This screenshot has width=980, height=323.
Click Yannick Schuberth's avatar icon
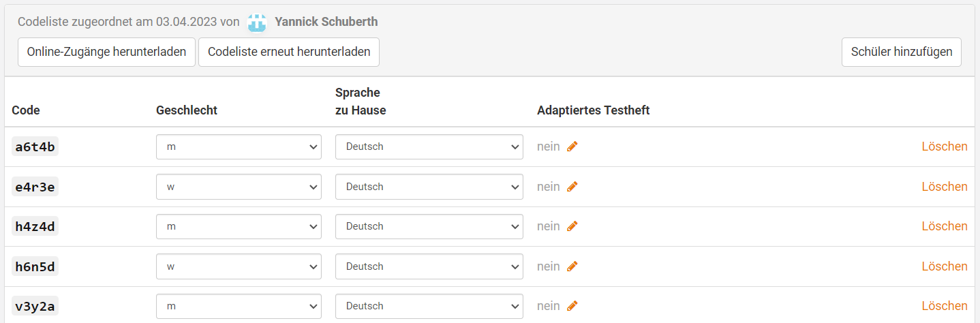point(257,22)
